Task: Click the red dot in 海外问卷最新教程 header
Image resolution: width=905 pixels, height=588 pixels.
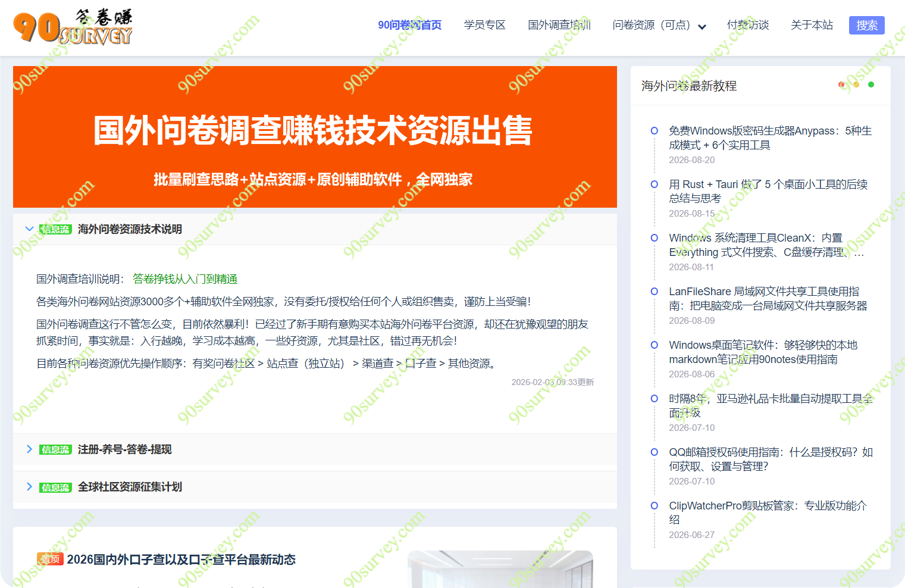Action: click(841, 85)
